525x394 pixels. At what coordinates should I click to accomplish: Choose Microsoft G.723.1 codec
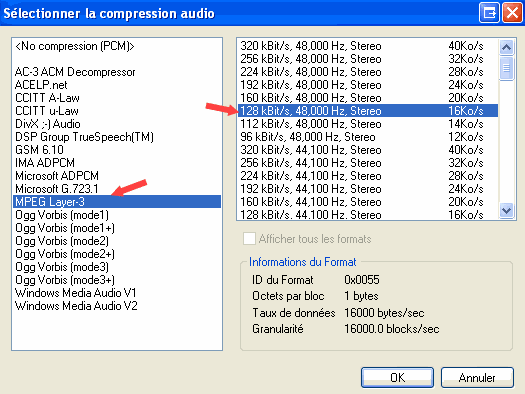[117, 189]
